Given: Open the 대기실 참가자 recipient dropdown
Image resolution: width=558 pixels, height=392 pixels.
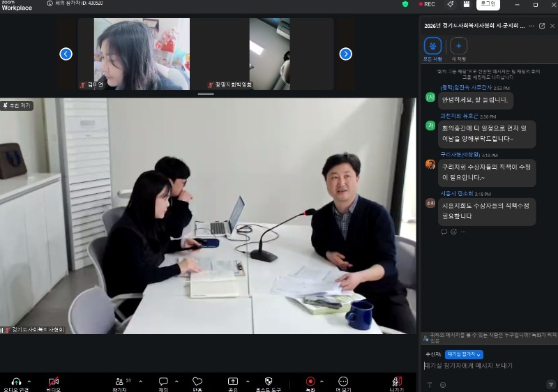Looking at the screenshot, I should 464,354.
